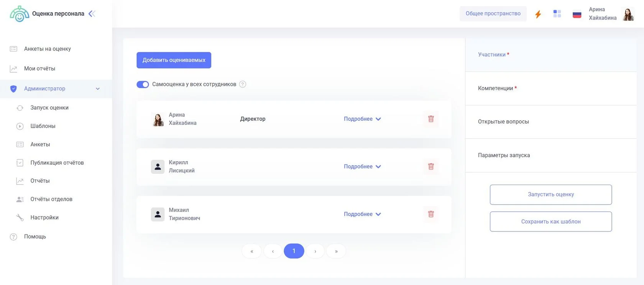Select page 1 in pagination

coord(294,251)
